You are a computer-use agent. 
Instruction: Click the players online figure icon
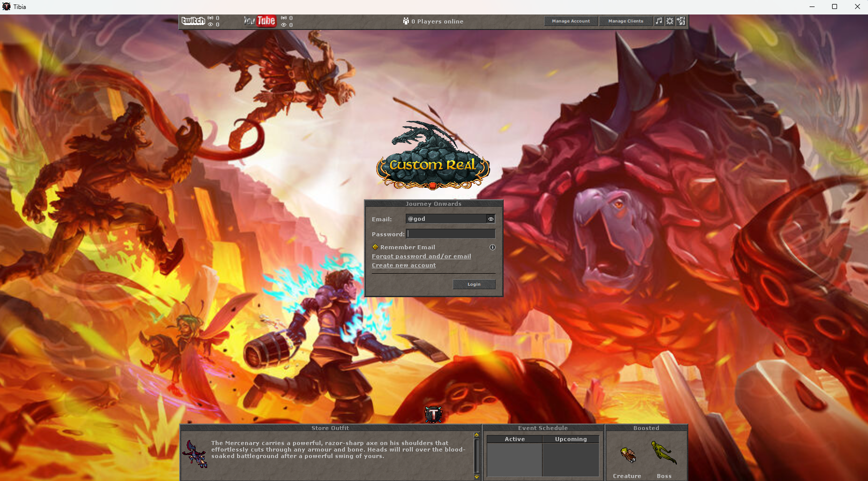click(x=406, y=21)
